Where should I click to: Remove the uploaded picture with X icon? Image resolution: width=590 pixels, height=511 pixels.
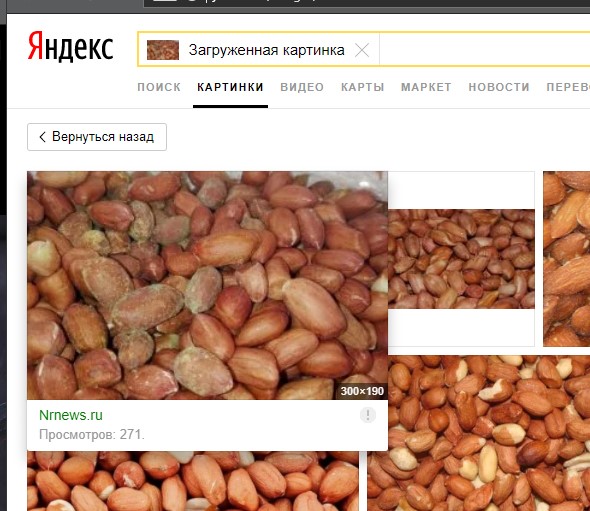[x=362, y=50]
